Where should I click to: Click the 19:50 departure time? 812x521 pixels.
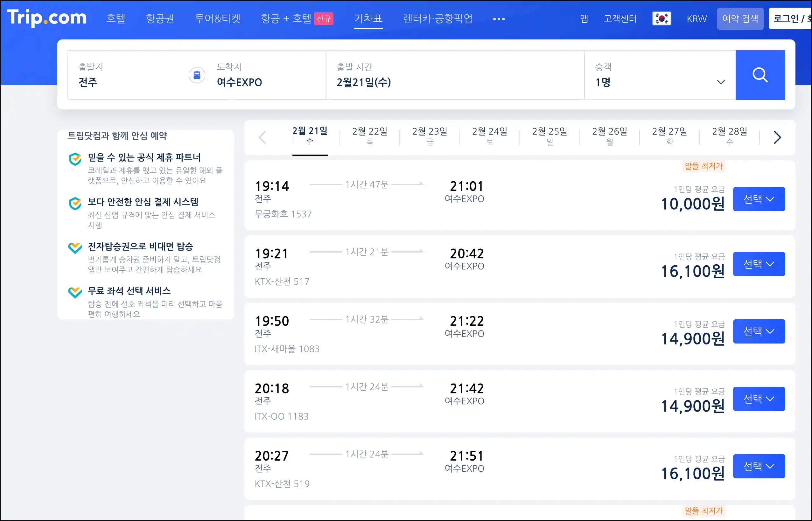[272, 321]
